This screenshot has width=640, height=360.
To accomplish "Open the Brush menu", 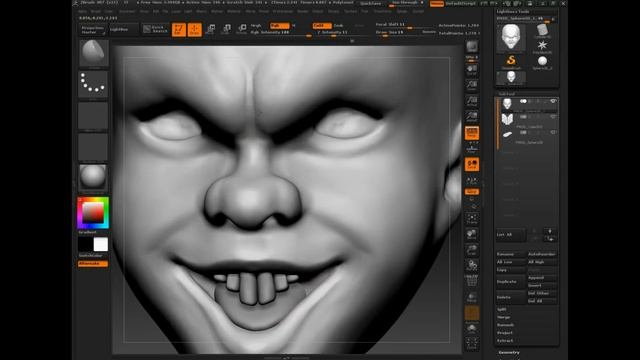I will pos(95,11).
